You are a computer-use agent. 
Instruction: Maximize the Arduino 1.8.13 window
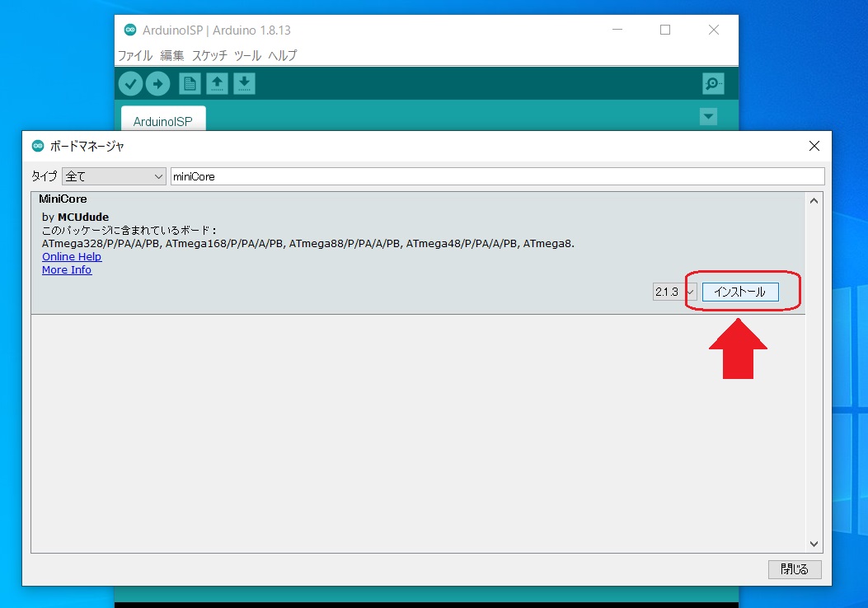[x=665, y=30]
